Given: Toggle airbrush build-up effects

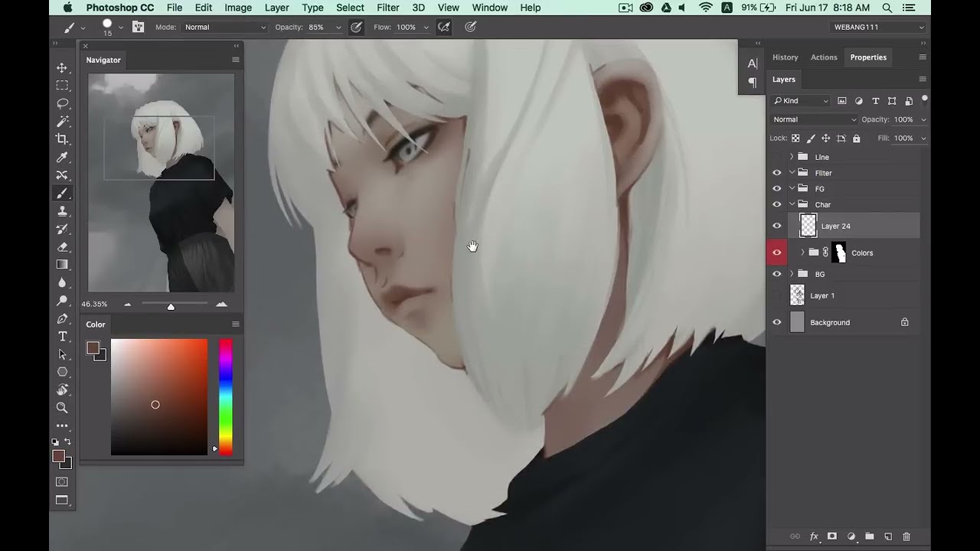Looking at the screenshot, I should 443,27.
